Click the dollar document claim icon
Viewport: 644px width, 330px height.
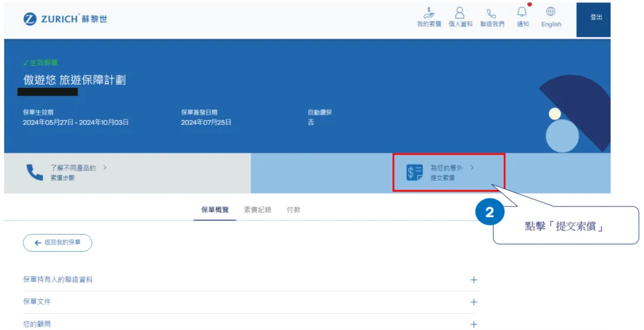414,172
